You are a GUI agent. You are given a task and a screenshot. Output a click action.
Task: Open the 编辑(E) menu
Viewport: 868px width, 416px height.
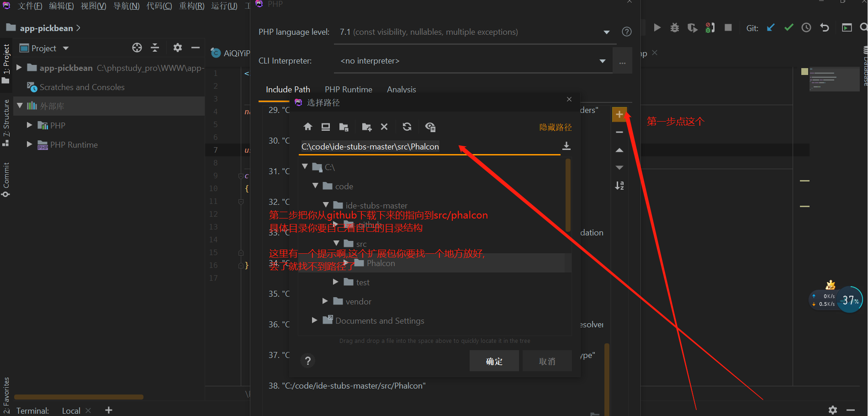[61, 6]
